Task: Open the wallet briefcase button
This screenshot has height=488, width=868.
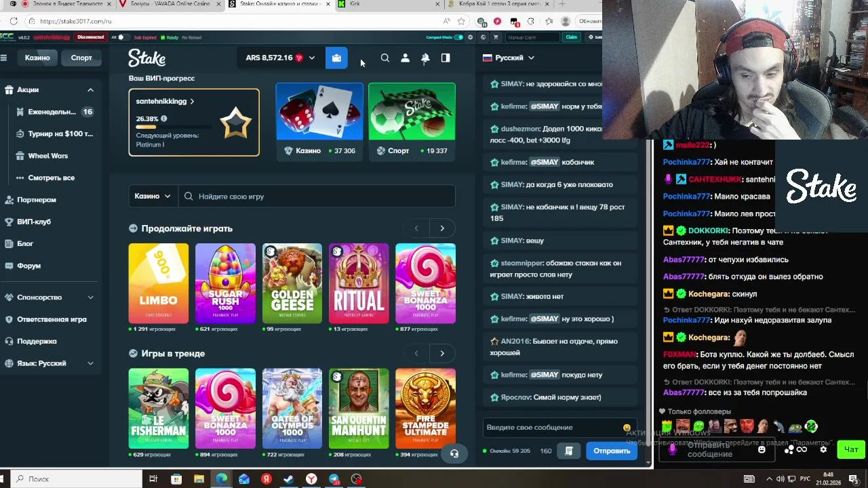Action: tap(336, 58)
